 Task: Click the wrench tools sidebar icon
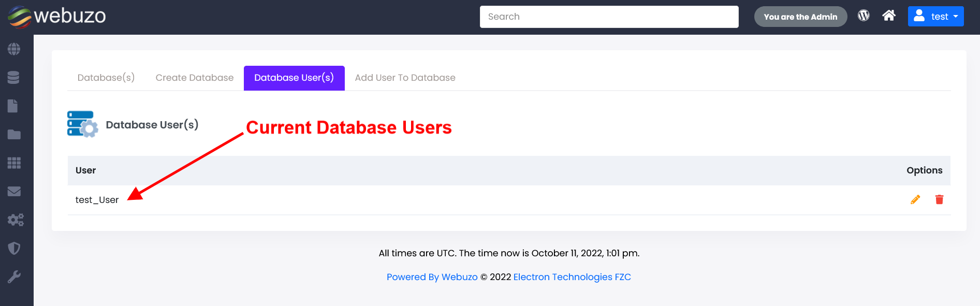pos(14,277)
